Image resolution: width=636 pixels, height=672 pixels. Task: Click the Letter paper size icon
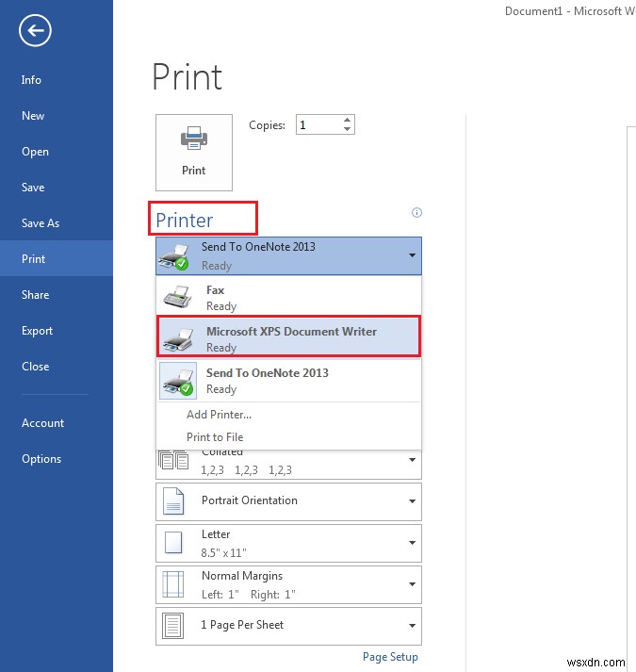pos(173,543)
